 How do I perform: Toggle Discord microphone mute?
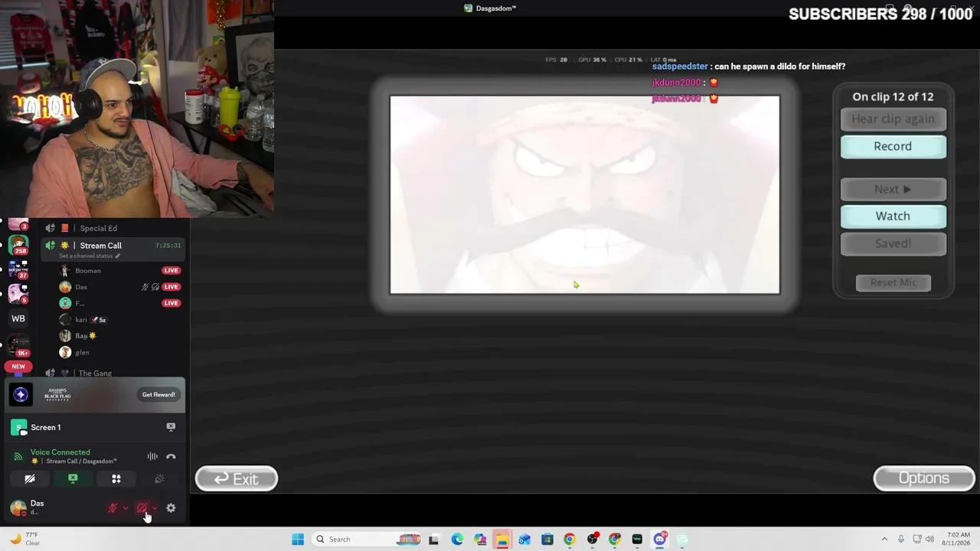tap(113, 508)
